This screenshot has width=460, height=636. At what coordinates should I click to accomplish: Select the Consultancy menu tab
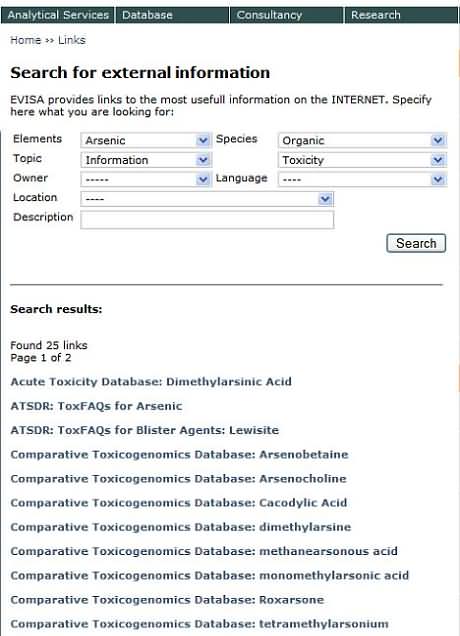286,15
